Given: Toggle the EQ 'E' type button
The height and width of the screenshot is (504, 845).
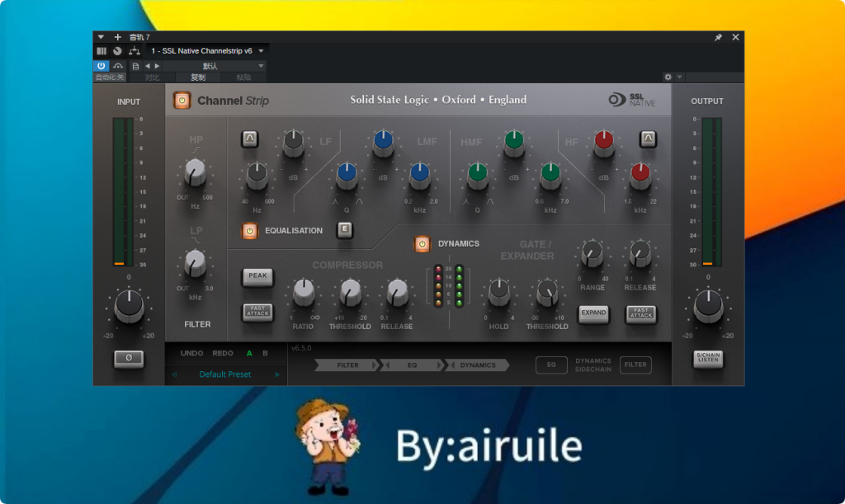Looking at the screenshot, I should tap(344, 230).
